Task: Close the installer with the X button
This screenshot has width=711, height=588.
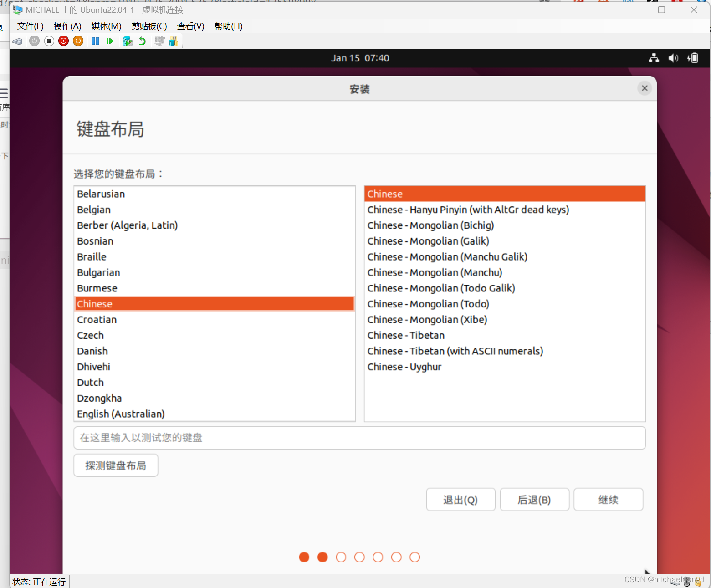Action: point(645,88)
